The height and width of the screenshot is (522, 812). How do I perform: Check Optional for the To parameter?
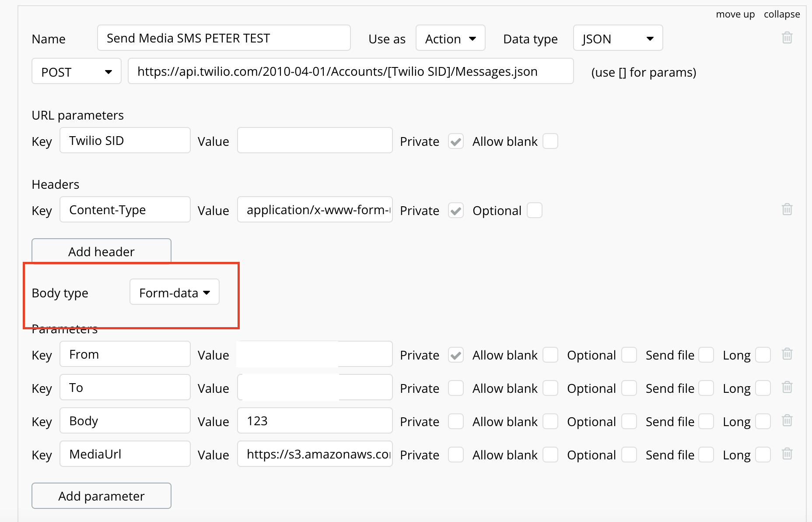click(629, 388)
